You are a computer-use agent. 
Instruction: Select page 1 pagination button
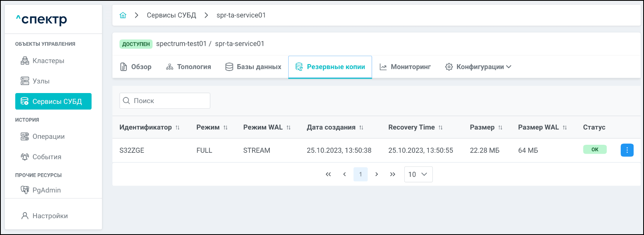click(x=360, y=174)
